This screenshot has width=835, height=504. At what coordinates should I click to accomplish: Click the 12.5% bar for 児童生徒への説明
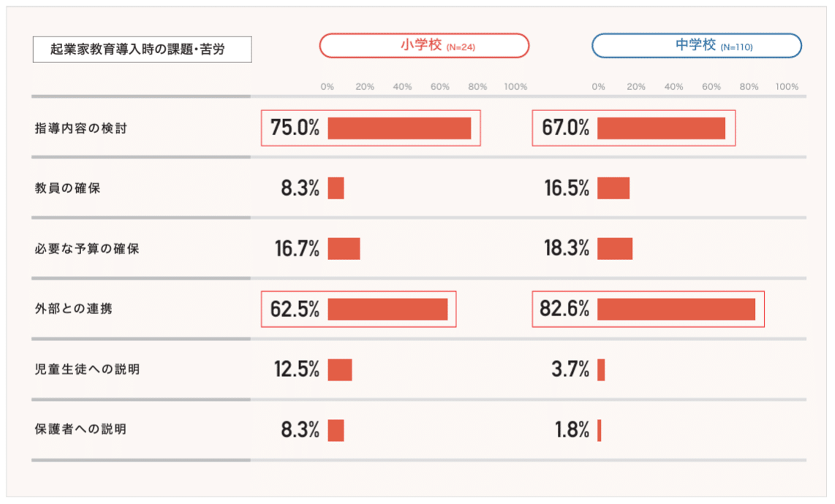click(340, 370)
